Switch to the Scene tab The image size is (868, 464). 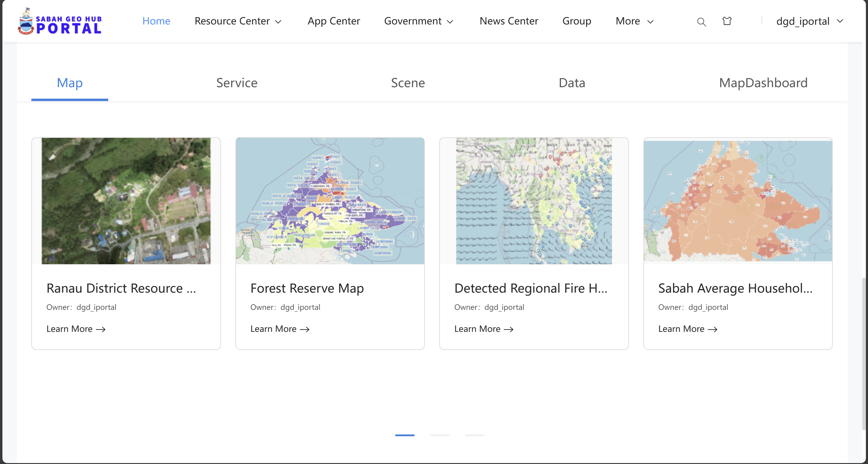(x=408, y=83)
